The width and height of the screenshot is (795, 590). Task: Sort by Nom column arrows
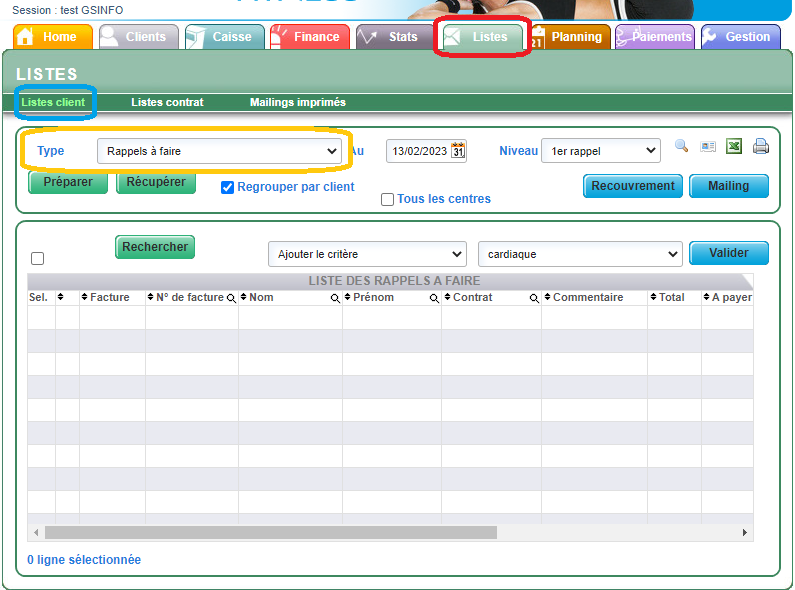[244, 297]
